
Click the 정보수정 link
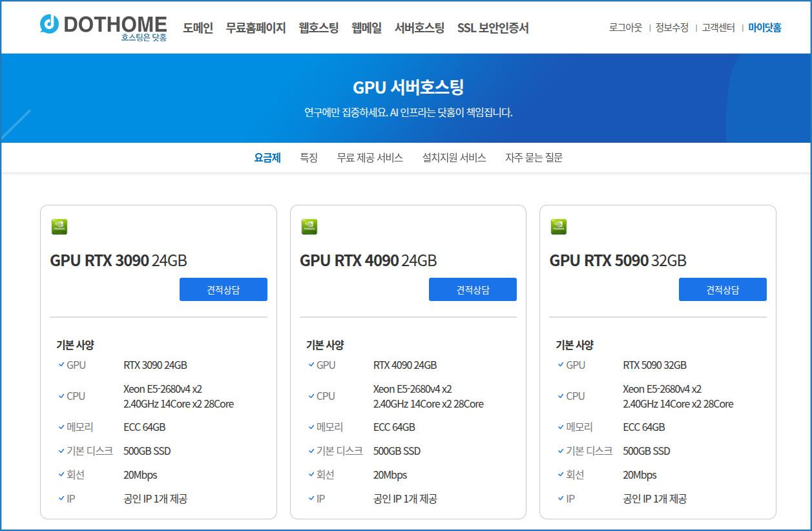pyautogui.click(x=672, y=28)
